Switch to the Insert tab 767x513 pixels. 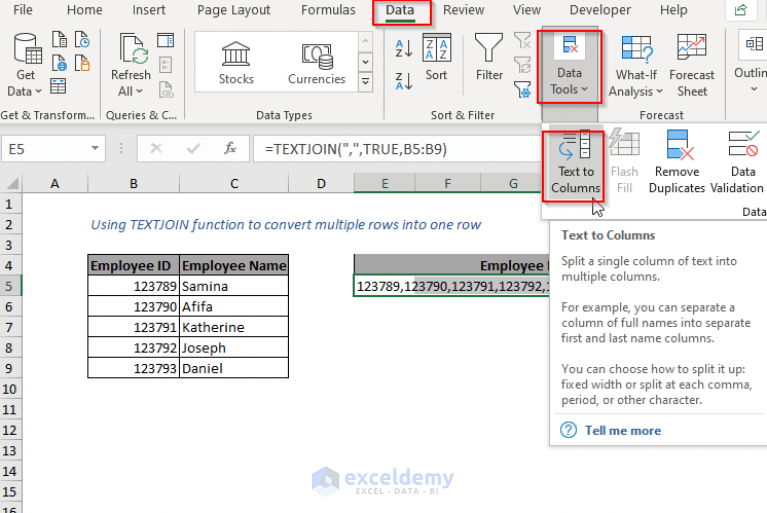(x=149, y=10)
